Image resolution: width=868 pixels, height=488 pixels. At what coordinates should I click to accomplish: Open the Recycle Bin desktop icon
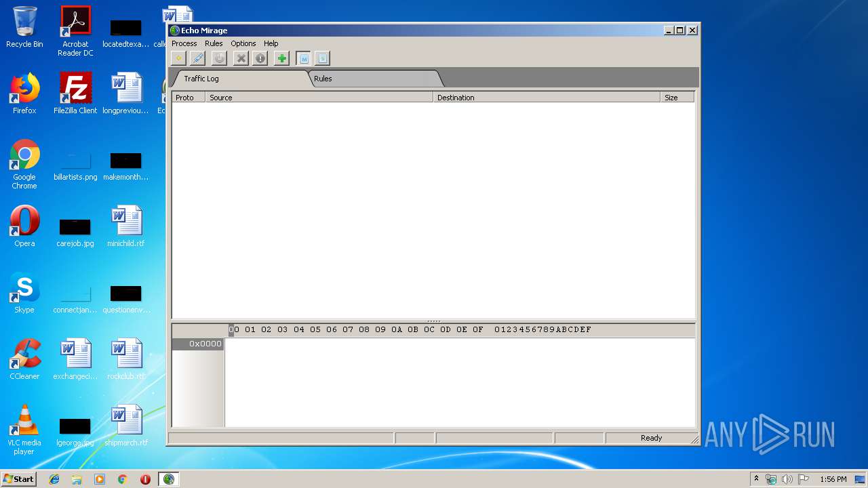24,27
